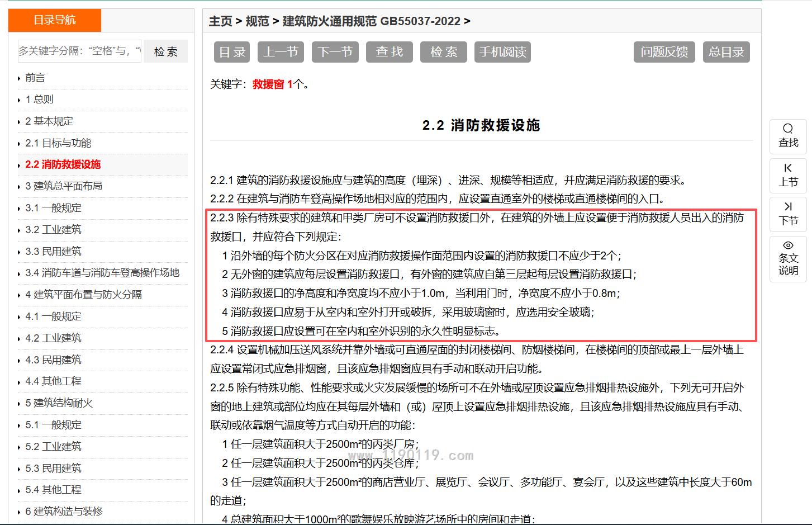
Task: Click the magnifier 查找 icon in right sidebar
Action: 788,129
